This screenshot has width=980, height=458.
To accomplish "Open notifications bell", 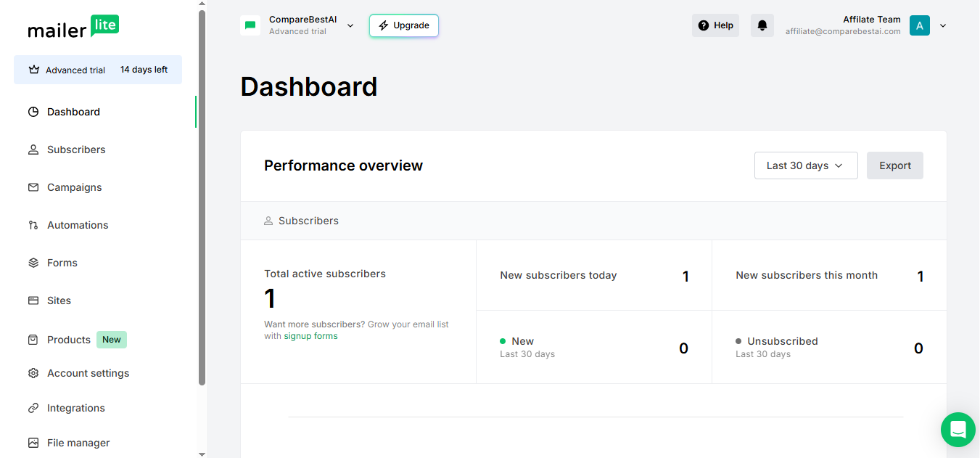I will 762,25.
